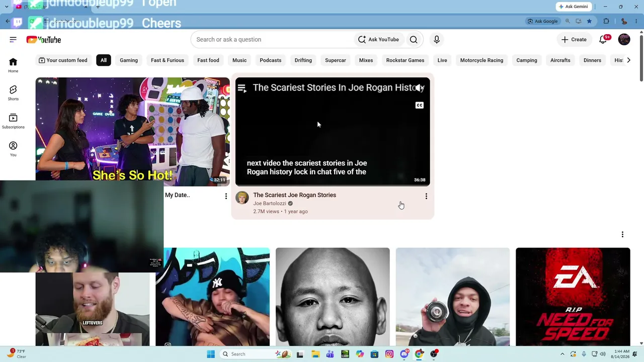644x362 pixels.
Task: Open Shorts from the sidebar
Action: pyautogui.click(x=13, y=93)
